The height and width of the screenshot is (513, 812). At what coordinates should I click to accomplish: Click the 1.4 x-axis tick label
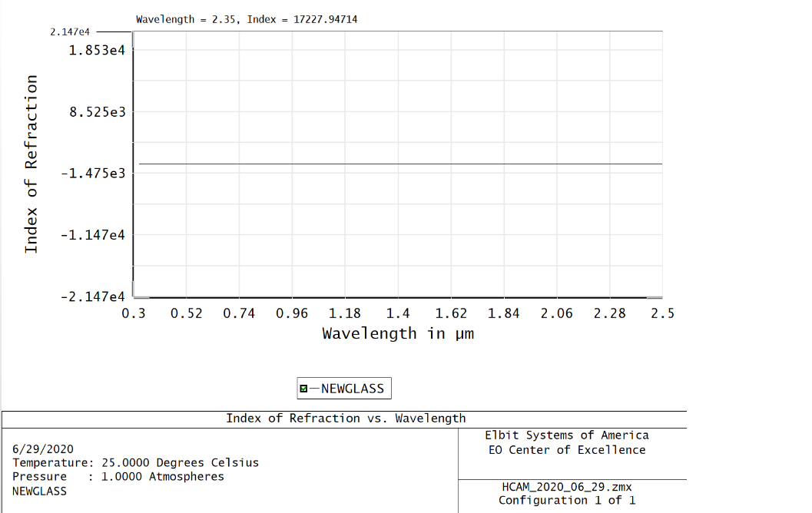tap(398, 313)
